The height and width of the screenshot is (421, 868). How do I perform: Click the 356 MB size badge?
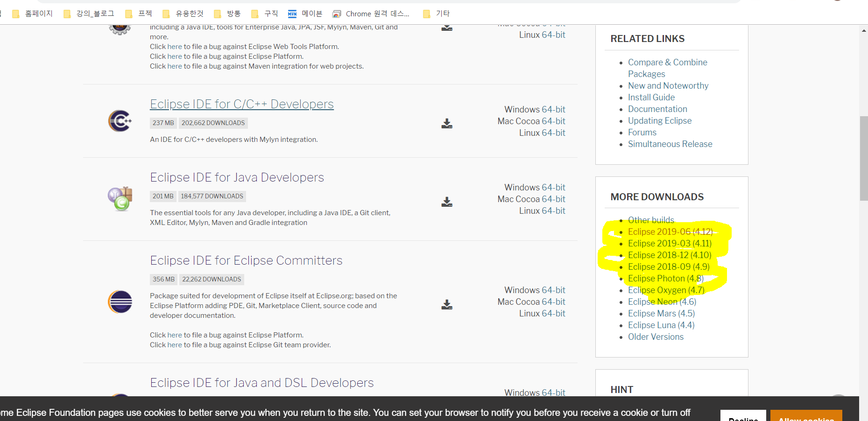pyautogui.click(x=163, y=279)
